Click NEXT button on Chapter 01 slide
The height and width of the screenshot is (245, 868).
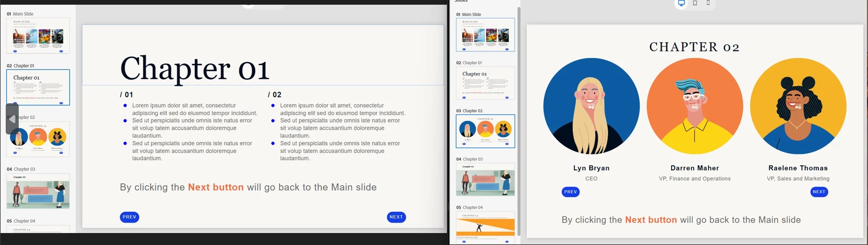[396, 217]
